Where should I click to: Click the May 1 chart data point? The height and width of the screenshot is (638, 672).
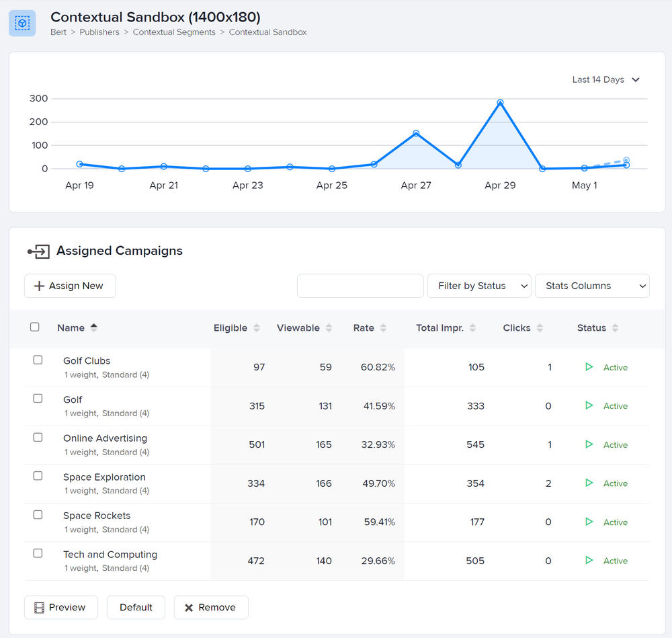click(x=585, y=168)
